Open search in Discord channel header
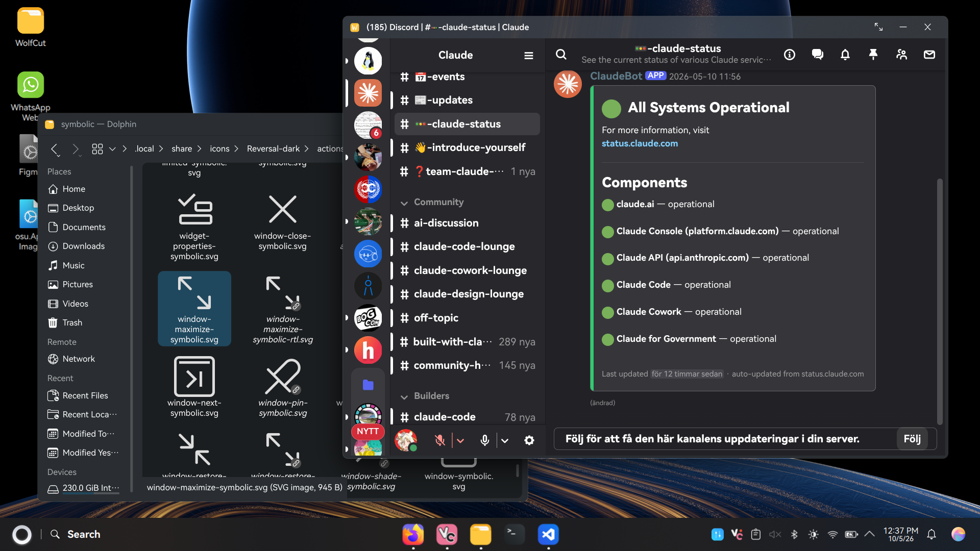 coord(561,55)
